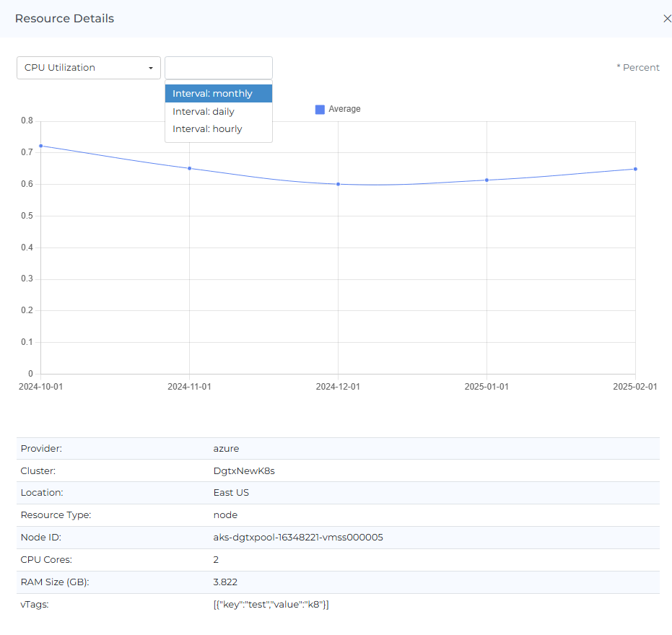
Task: Open the CPU Utilization metric dropdown
Action: 88,68
